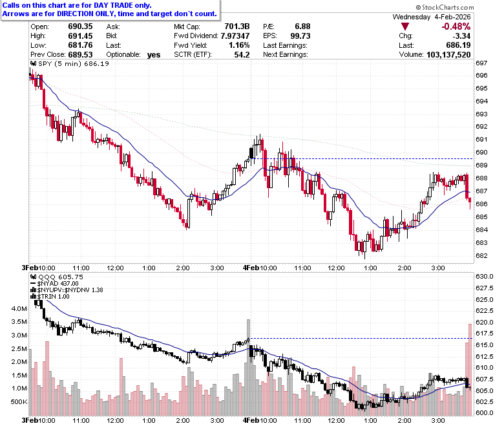Click the Prev Close value 689.53
The height and width of the screenshot is (426, 504).
pyautogui.click(x=80, y=55)
